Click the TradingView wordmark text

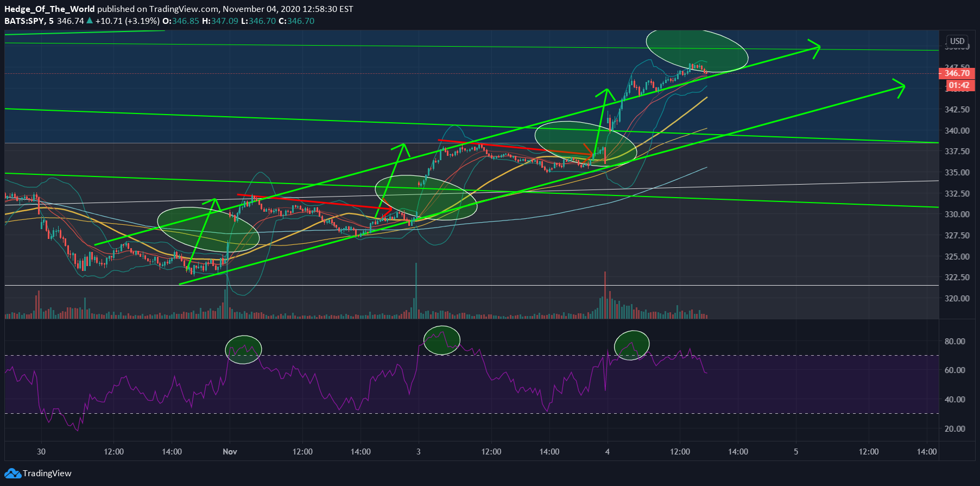47,474
